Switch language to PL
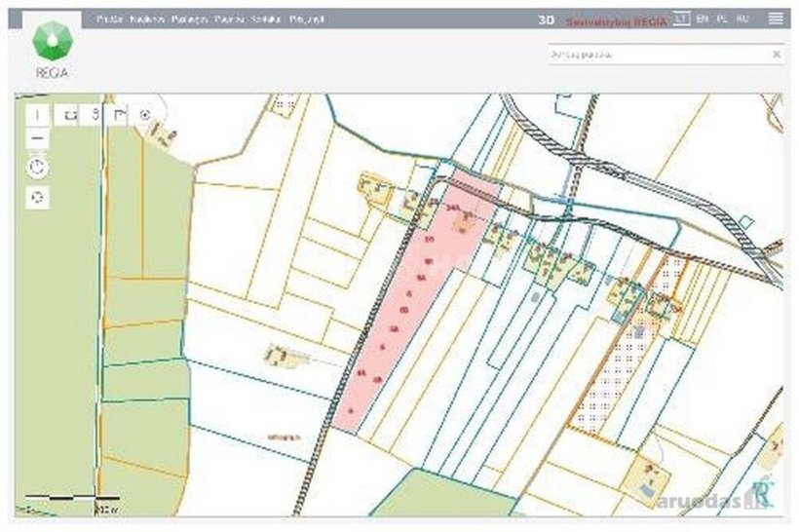799x532 pixels. 722,19
